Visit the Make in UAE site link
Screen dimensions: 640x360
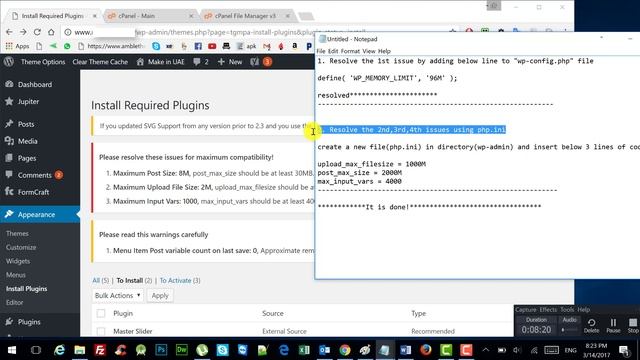pyautogui.click(x=160, y=62)
